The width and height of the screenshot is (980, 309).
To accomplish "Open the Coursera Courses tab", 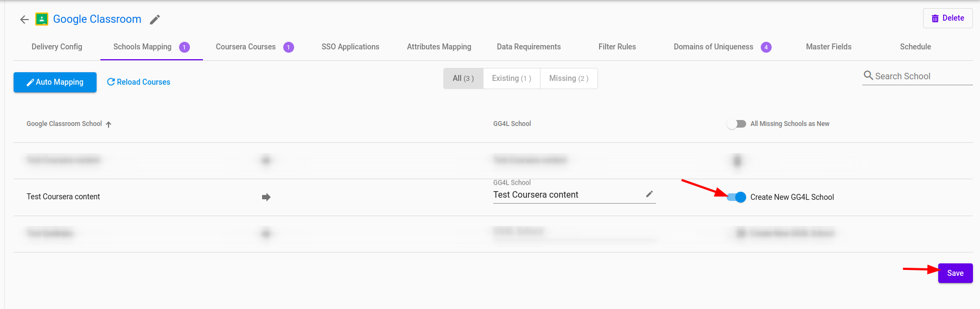I will coord(246,47).
